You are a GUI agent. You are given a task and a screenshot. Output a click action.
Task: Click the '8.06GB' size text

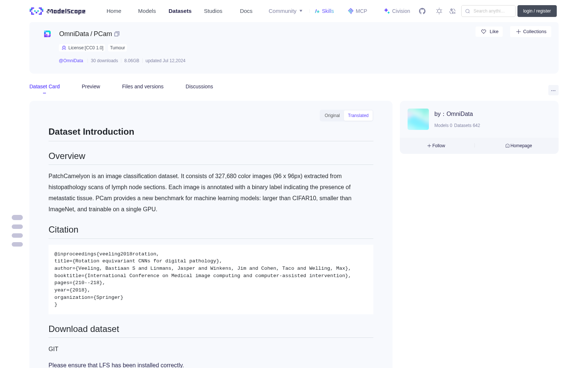[132, 61]
